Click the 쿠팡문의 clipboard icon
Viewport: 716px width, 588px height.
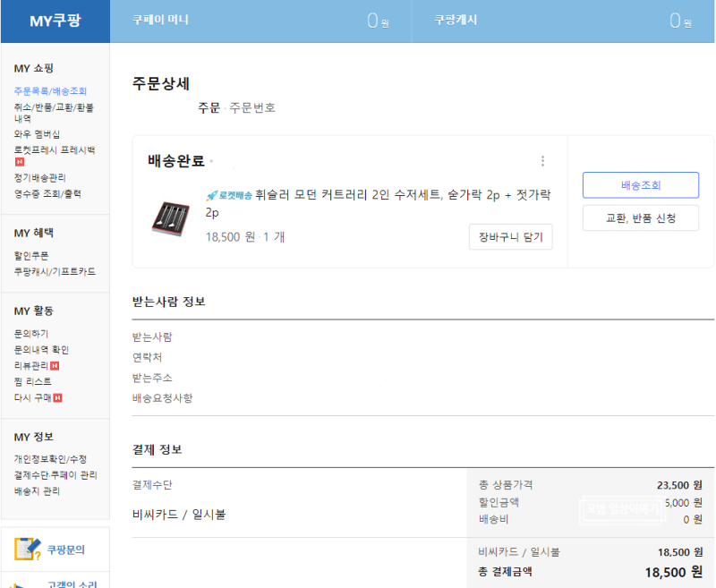tap(28, 549)
